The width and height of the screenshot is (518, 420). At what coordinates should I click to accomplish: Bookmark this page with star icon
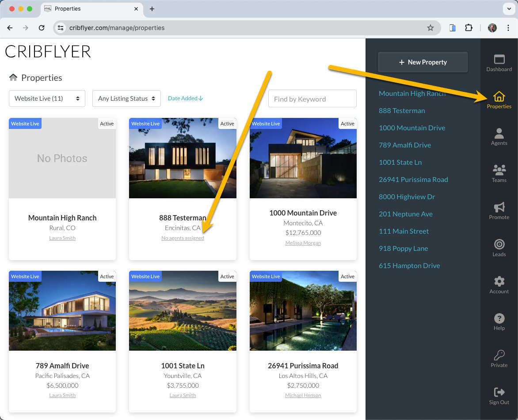(x=430, y=28)
